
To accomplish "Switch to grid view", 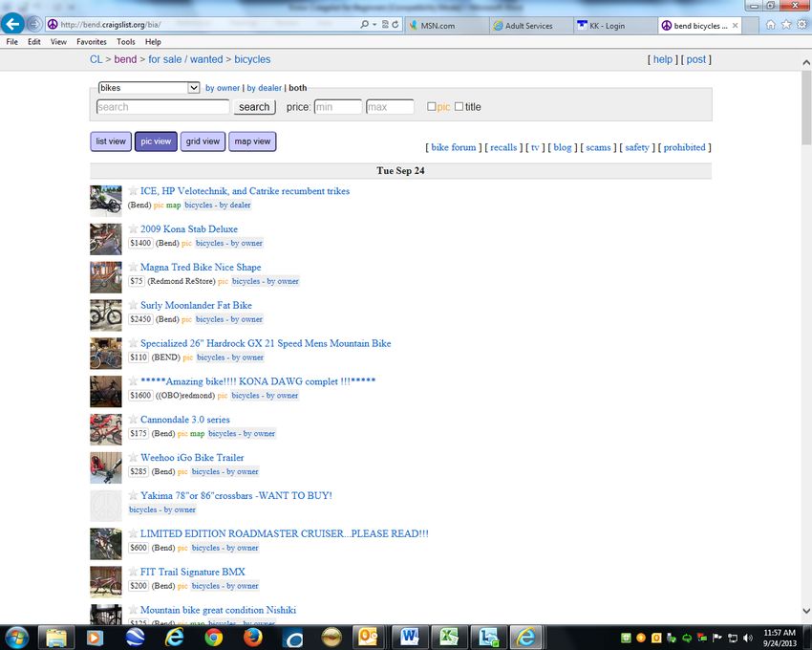I will [203, 141].
